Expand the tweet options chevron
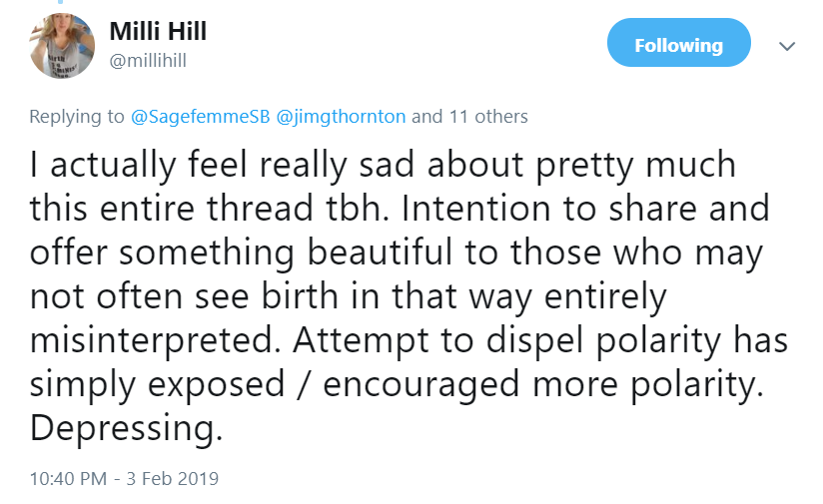 click(786, 47)
